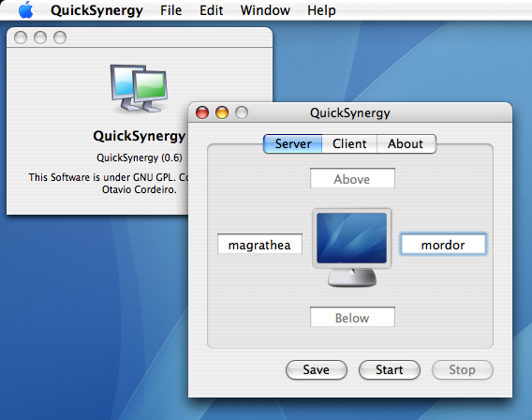532x420 pixels.
Task: Start the Synergy server
Action: coord(389,369)
